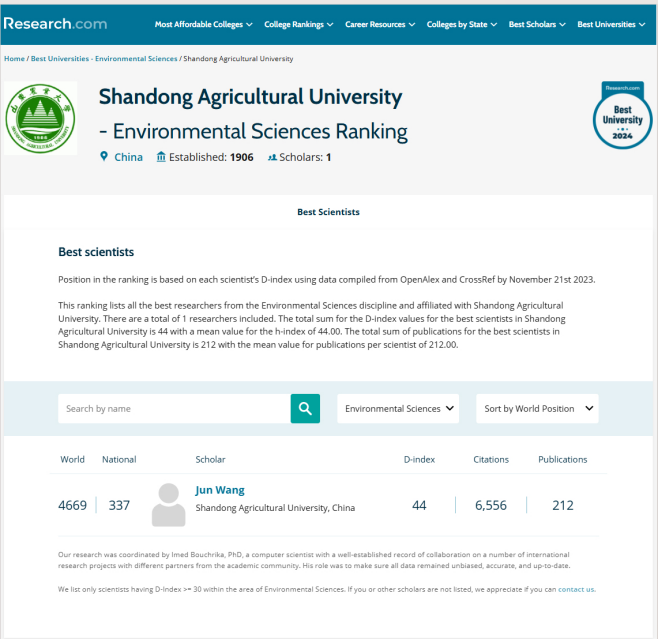This screenshot has height=639, width=658.
Task: Select the Best Scientists tab
Action: [329, 212]
